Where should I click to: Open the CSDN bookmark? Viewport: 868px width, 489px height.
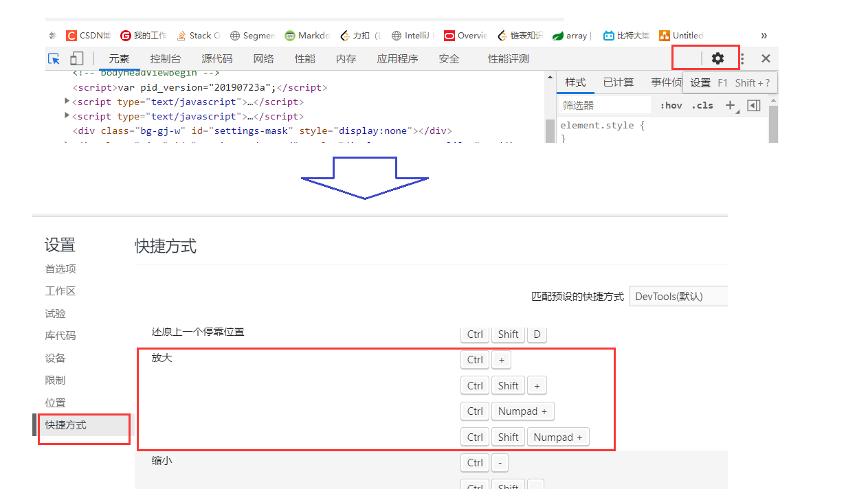pos(88,36)
